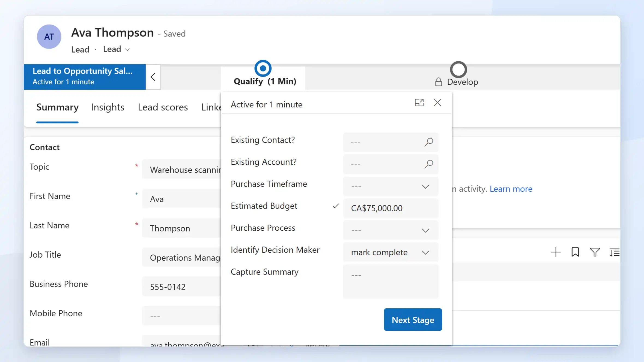Edit the Business Phone field 555-0142
This screenshot has width=644, height=362.
coord(181,287)
